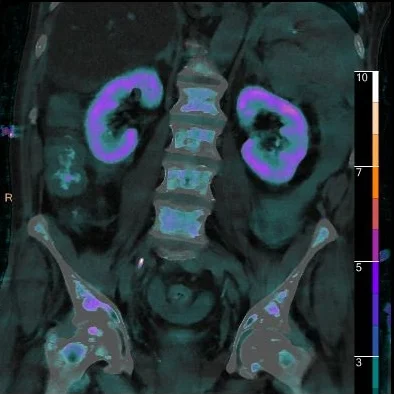
Task: Click the "5" label on the color scale
Action: pos(359,268)
